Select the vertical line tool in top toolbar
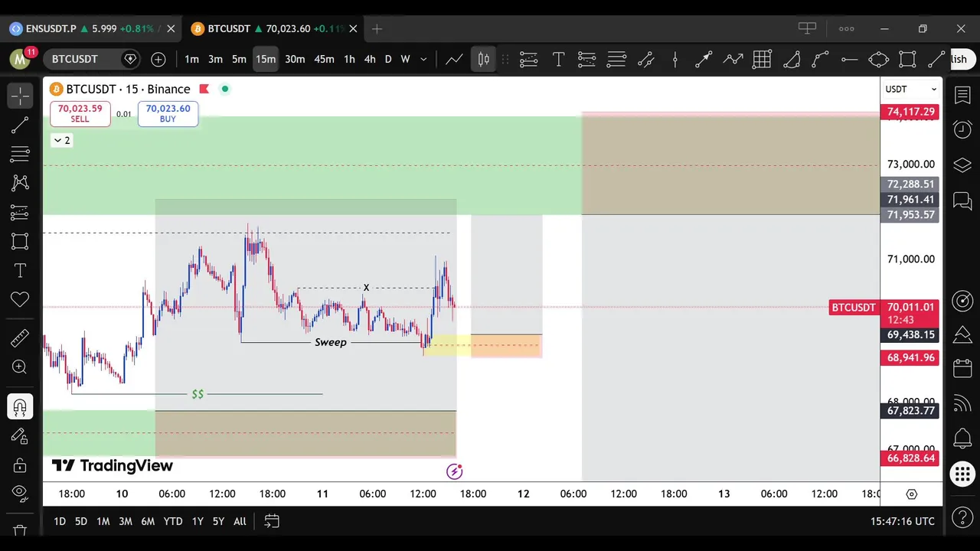The image size is (980, 551). click(675, 59)
